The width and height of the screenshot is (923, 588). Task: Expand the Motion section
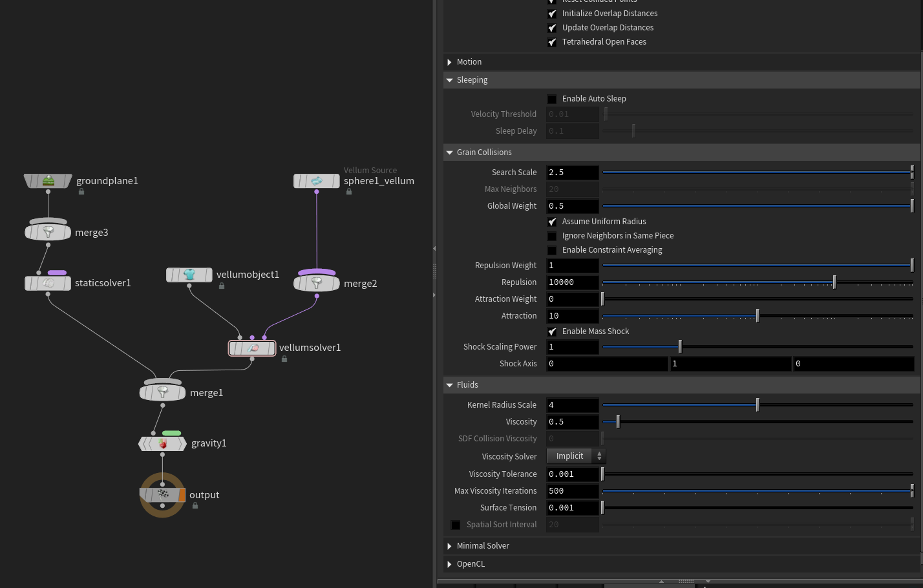click(449, 62)
